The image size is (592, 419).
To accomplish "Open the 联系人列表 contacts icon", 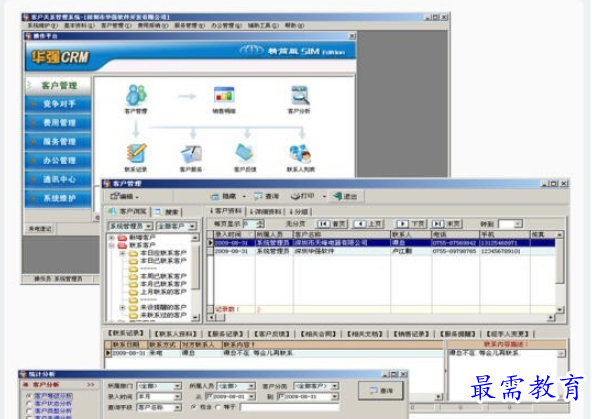I will (300, 154).
